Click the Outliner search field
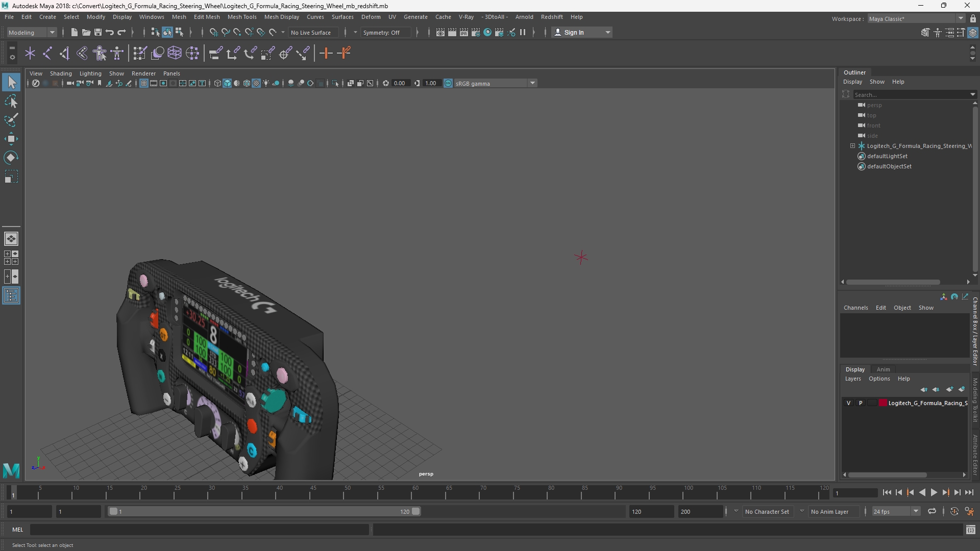Viewport: 980px width, 551px height. coord(911,94)
